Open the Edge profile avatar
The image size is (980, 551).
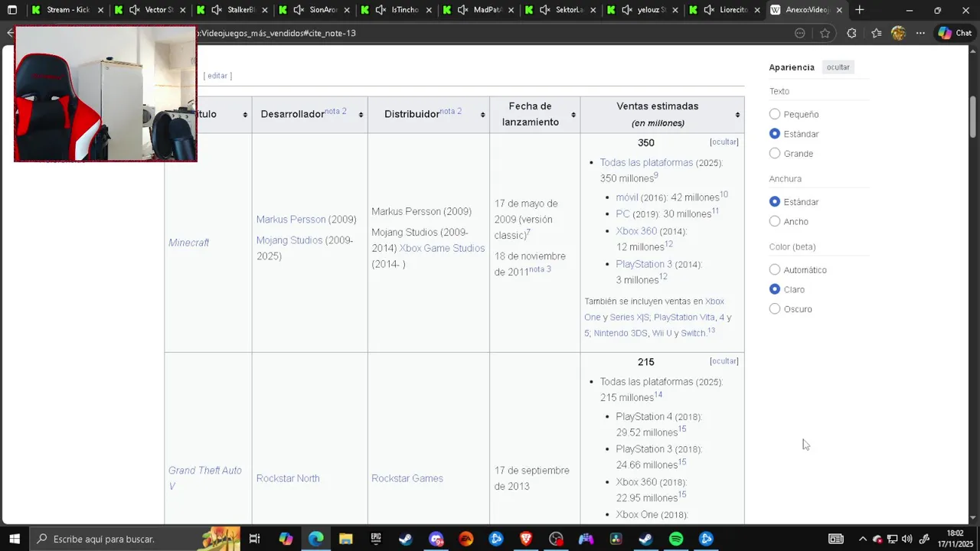click(x=898, y=33)
